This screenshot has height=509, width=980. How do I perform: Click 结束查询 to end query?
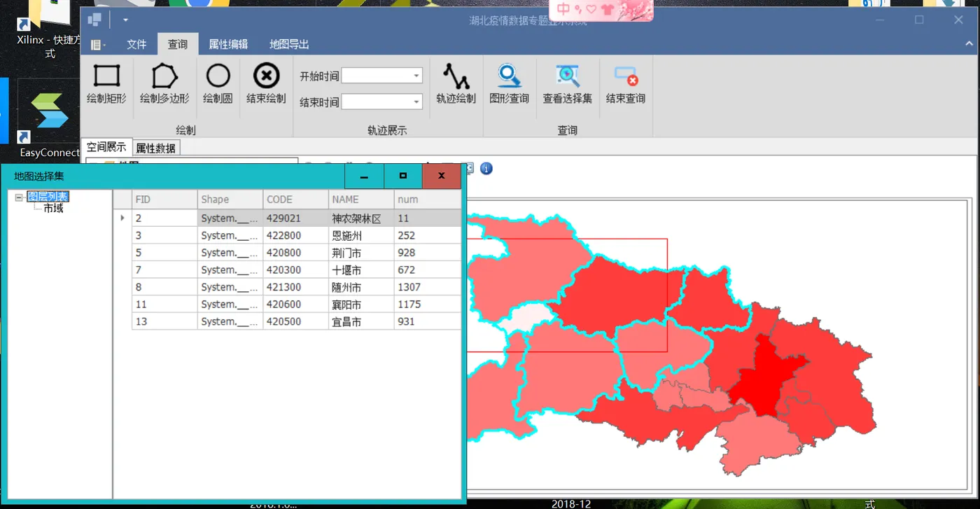pyautogui.click(x=626, y=84)
